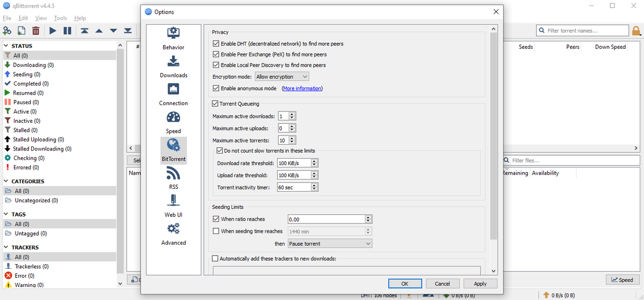
Task: Click the ratio value input field
Action: pos(330,219)
